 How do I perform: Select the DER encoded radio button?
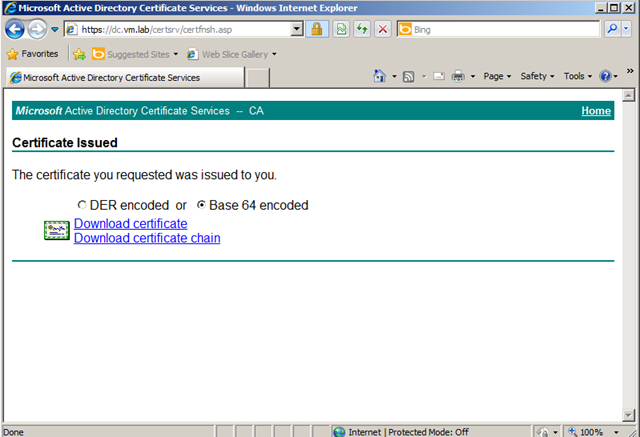pos(82,205)
